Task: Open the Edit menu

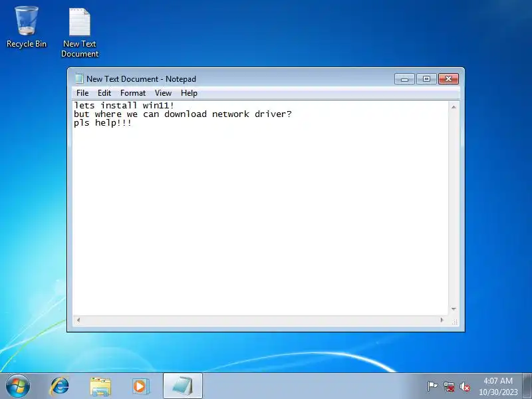Action: point(104,93)
